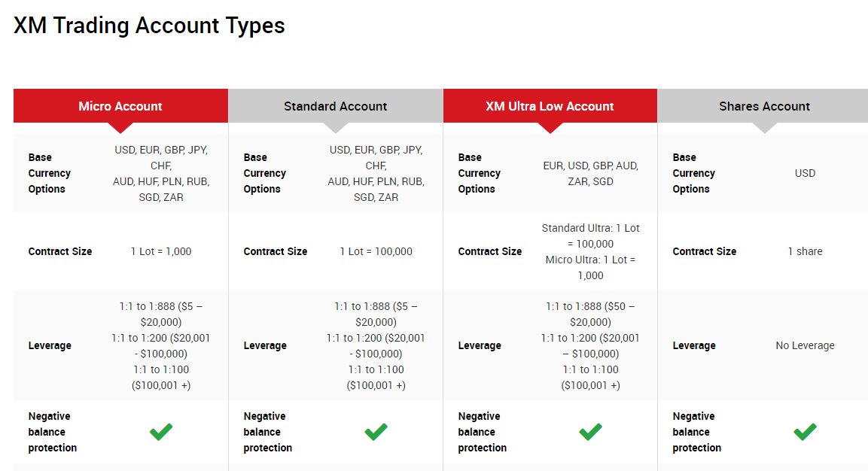Viewport: 868px width, 471px height.
Task: Click Standard Account's Base Currency Options label
Action: click(x=264, y=173)
